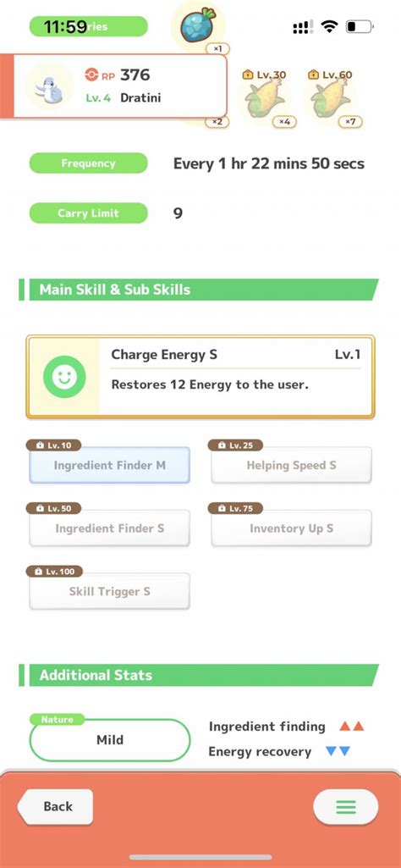Select the Skill Trigger S sub skill
The width and height of the screenshot is (401, 868).
pyautogui.click(x=109, y=591)
